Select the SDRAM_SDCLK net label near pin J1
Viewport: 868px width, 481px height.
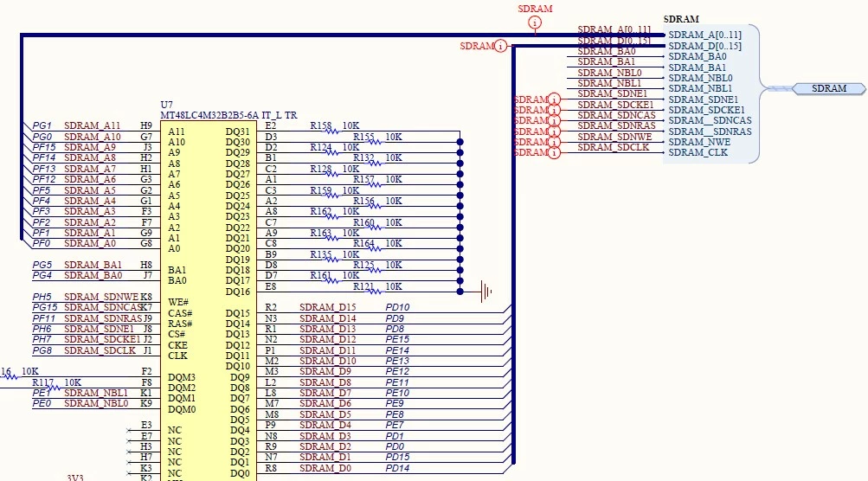[x=100, y=350]
